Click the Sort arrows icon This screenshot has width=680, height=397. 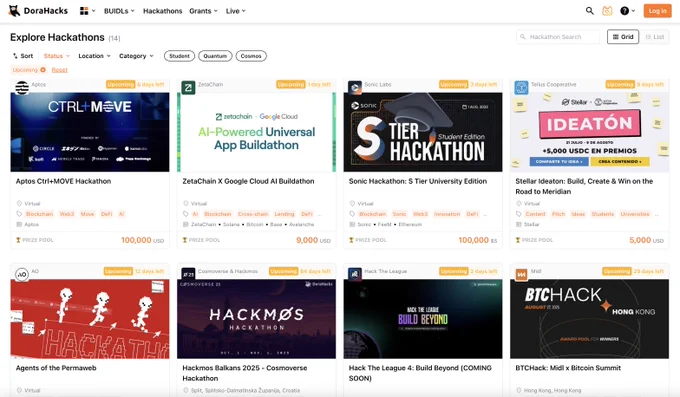point(15,56)
